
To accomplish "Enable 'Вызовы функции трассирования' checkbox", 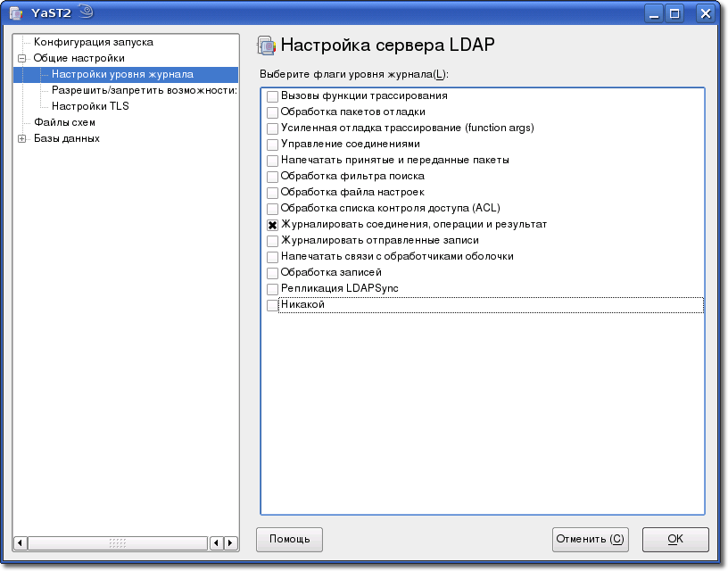I will [272, 96].
